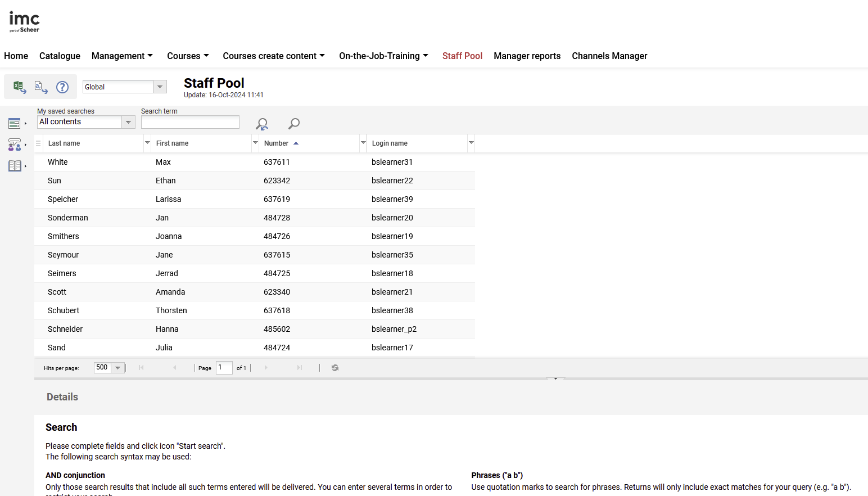Open the open book sidebar icon
The image size is (868, 496).
point(15,166)
